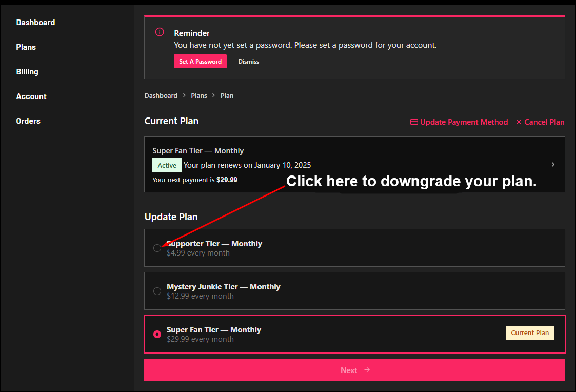The width and height of the screenshot is (576, 392).
Task: Expand current plan details with the chevron
Action: tap(553, 164)
